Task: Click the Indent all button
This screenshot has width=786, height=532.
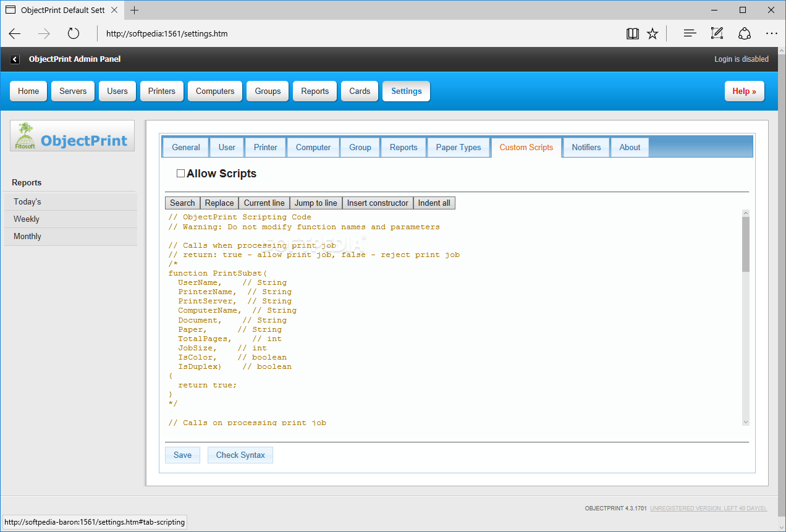Action: 434,203
